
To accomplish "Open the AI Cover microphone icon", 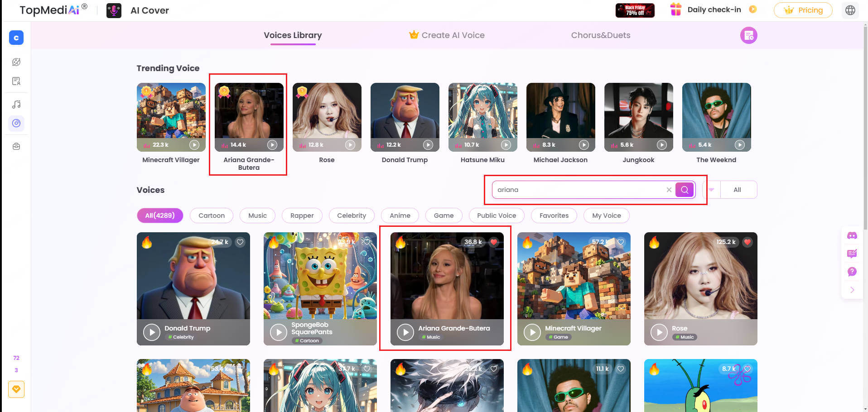I will coord(114,10).
